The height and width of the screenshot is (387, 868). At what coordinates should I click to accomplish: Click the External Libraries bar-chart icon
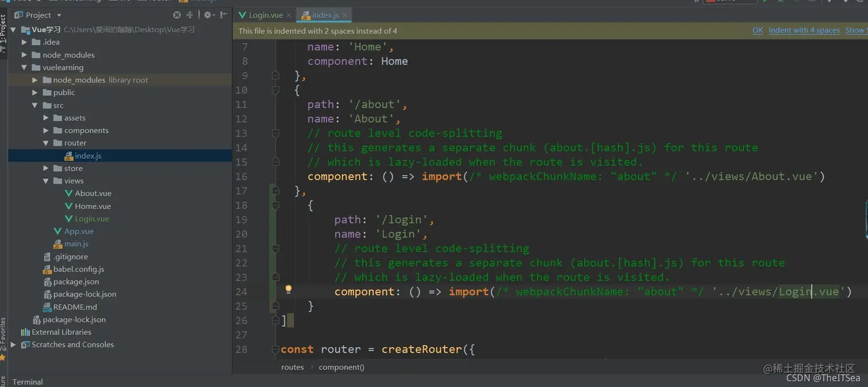[25, 333]
